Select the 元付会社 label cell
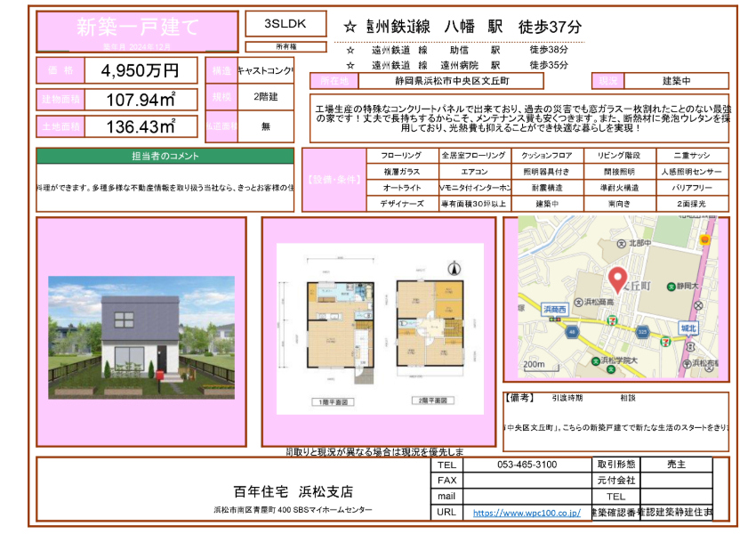 coord(615,481)
